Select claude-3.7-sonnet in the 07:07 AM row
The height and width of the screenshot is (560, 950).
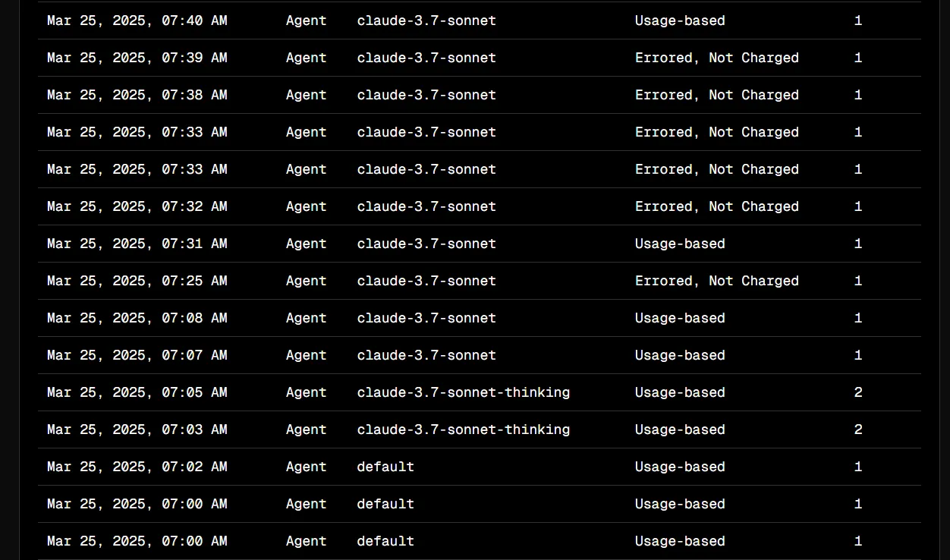[426, 355]
